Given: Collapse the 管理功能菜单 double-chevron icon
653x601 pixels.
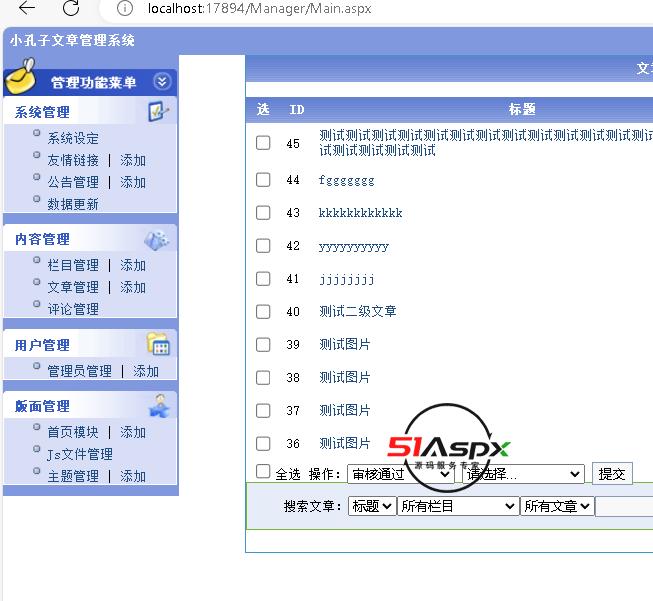Looking at the screenshot, I should 162,81.
